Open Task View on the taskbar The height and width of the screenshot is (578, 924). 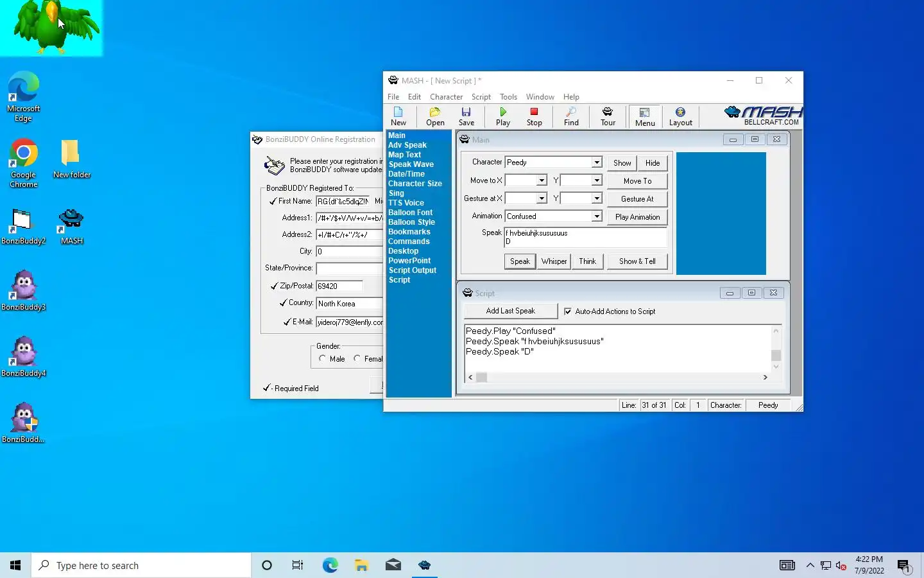click(x=297, y=565)
